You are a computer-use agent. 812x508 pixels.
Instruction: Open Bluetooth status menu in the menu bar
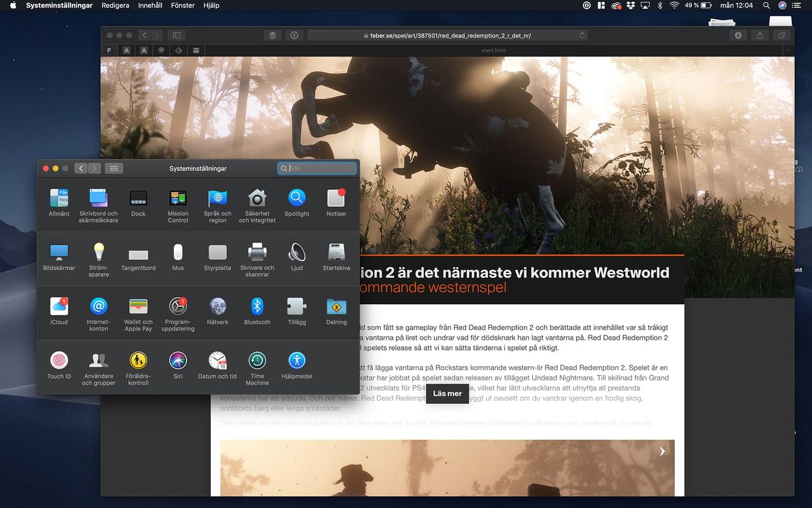coord(660,5)
